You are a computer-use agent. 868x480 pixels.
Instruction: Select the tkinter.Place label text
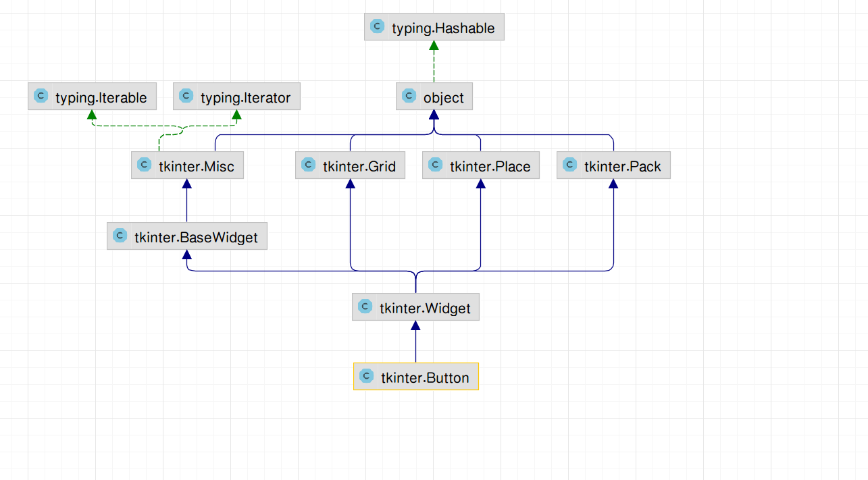(x=490, y=166)
